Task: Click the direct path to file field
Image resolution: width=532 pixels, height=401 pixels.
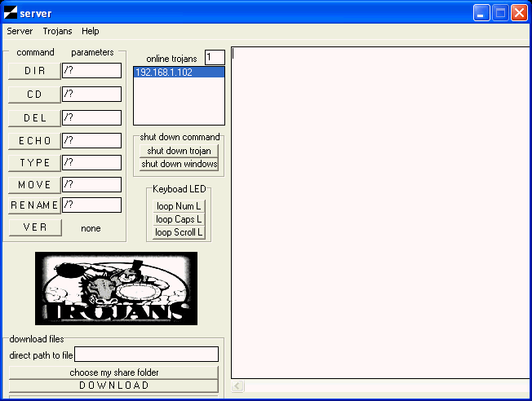Action: pos(147,355)
